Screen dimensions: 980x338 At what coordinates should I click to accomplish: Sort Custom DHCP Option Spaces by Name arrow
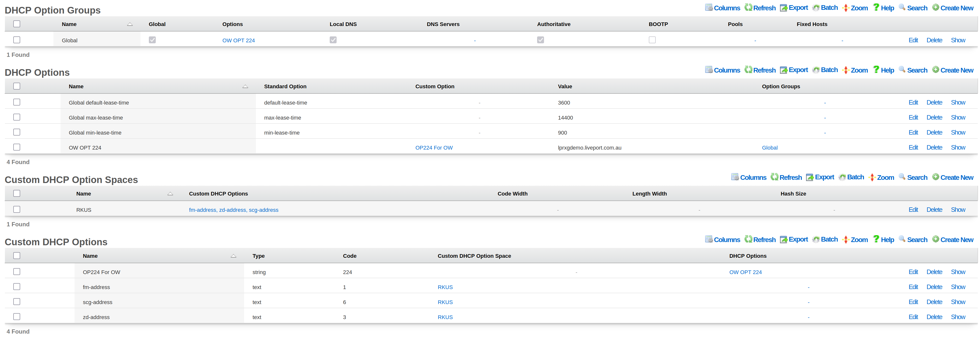coord(171,194)
